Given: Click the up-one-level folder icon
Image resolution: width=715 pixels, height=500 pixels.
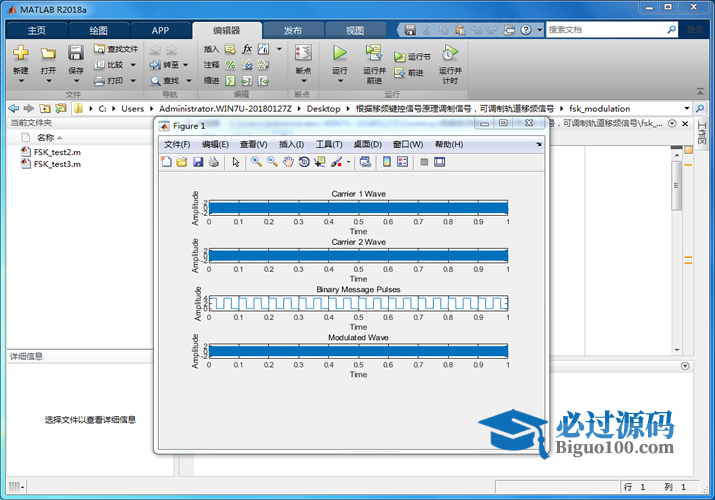Looking at the screenshot, I should pos(45,108).
